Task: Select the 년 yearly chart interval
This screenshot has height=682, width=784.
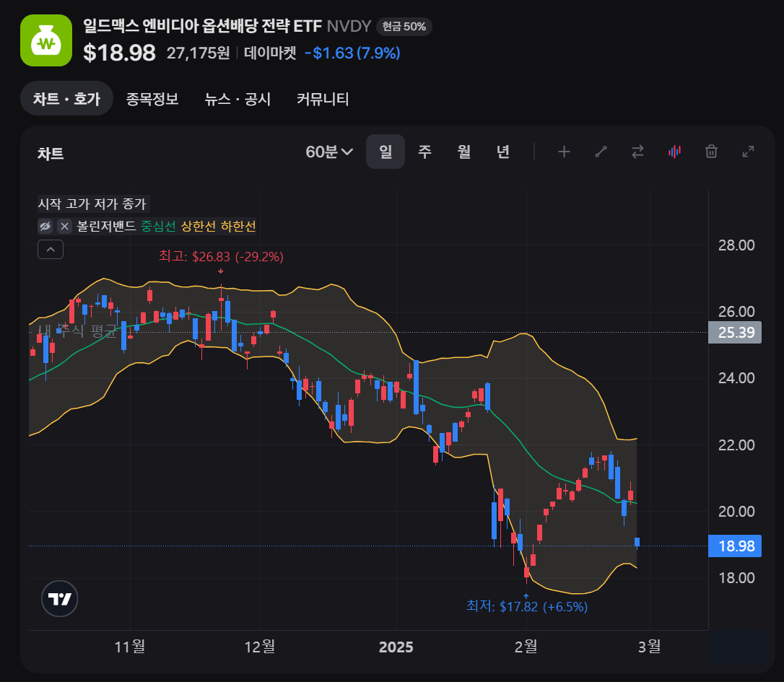Action: pyautogui.click(x=503, y=152)
